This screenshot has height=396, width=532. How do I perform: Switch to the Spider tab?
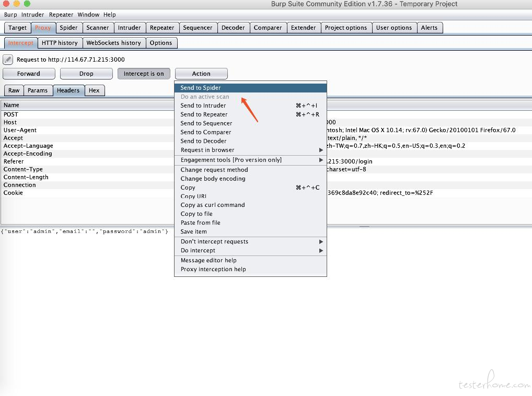68,28
